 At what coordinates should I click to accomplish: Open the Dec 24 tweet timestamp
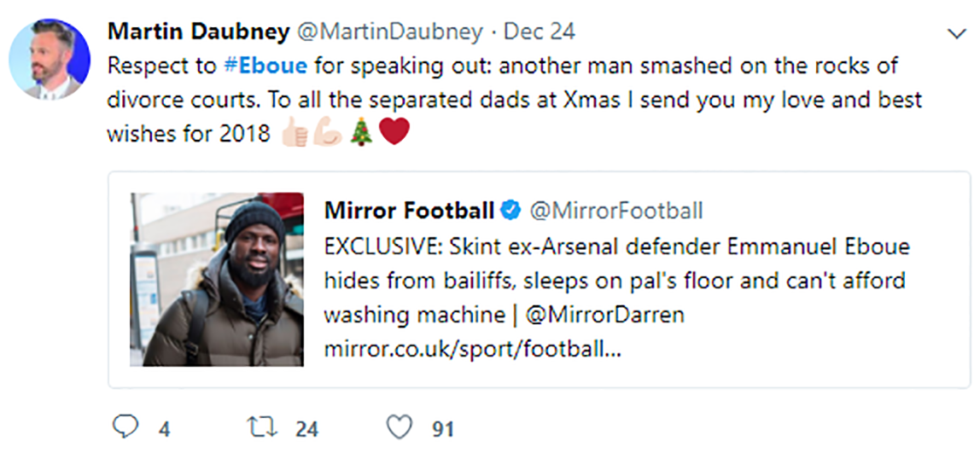tap(540, 32)
